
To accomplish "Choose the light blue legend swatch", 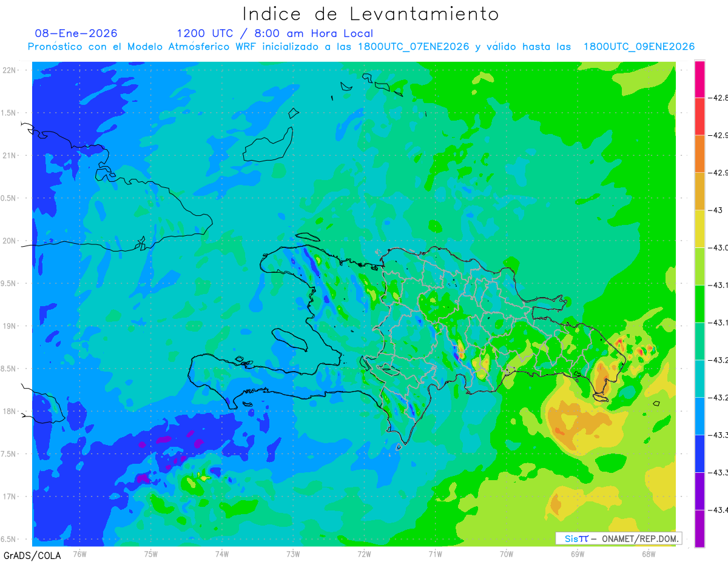I will (x=699, y=416).
